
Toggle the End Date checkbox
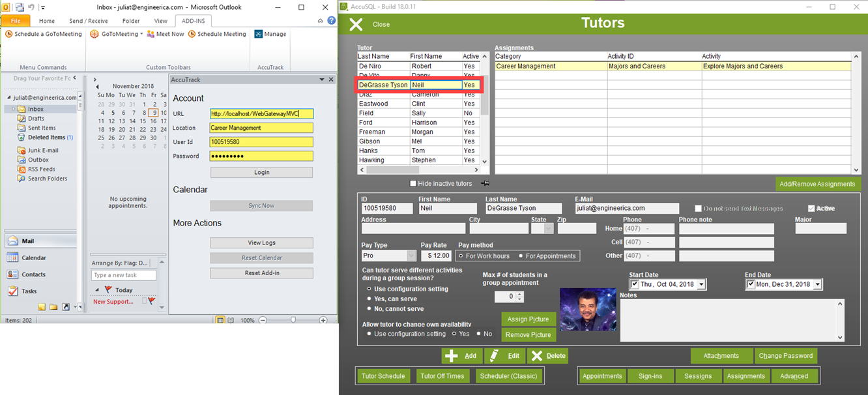point(751,285)
